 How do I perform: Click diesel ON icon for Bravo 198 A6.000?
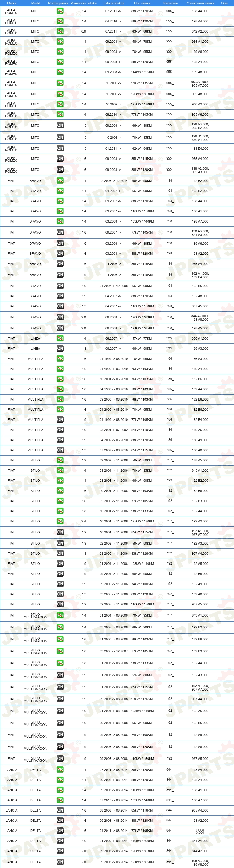coord(60,243)
